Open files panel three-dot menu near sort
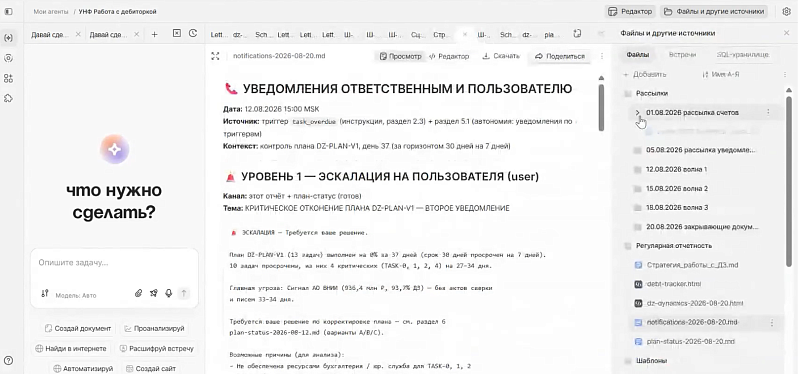The width and height of the screenshot is (798, 374). (x=784, y=74)
